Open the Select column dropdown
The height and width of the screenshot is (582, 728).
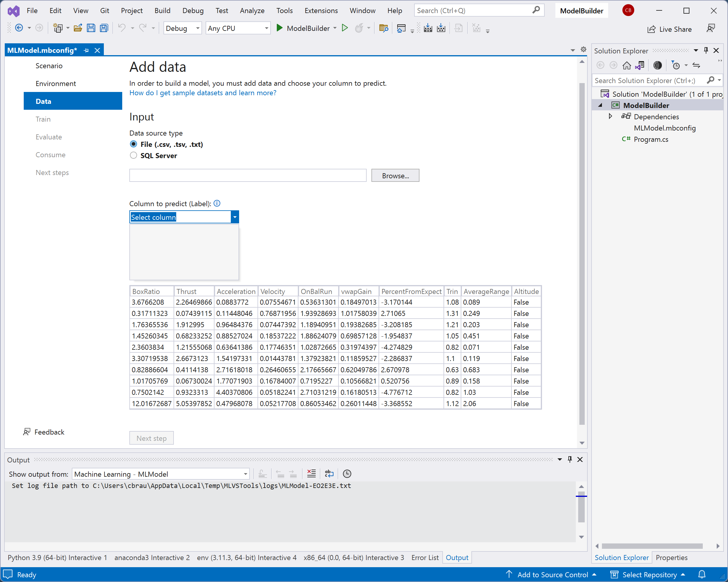click(x=235, y=217)
